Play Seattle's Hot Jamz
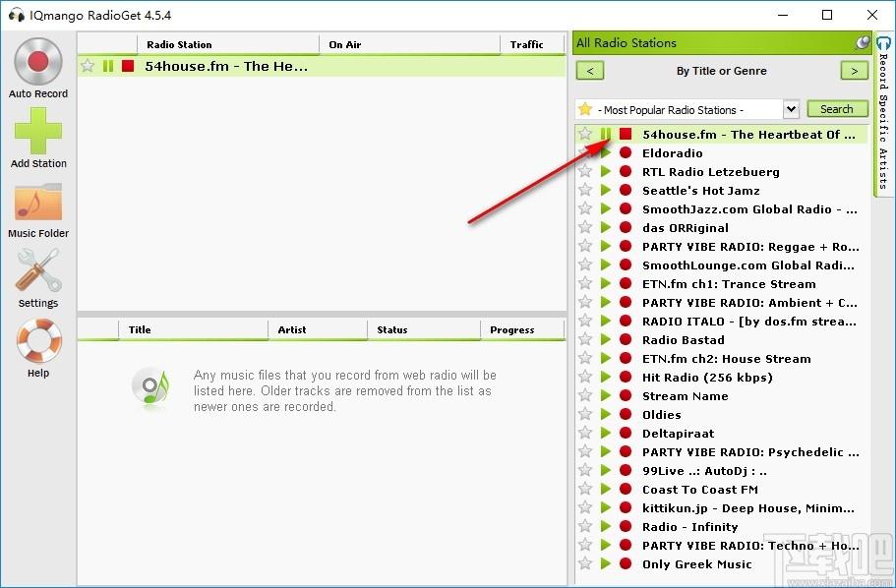Viewport: 896px width, 588px height. click(606, 191)
